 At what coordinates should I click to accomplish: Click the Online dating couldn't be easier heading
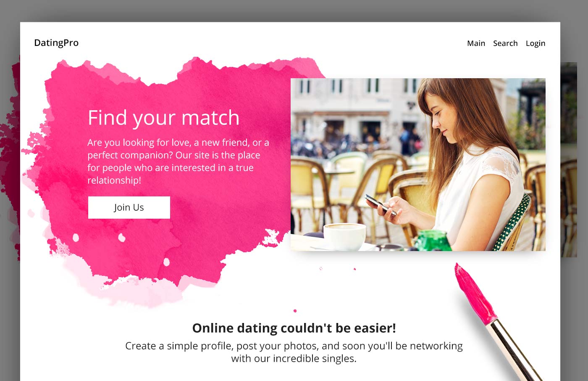294,328
